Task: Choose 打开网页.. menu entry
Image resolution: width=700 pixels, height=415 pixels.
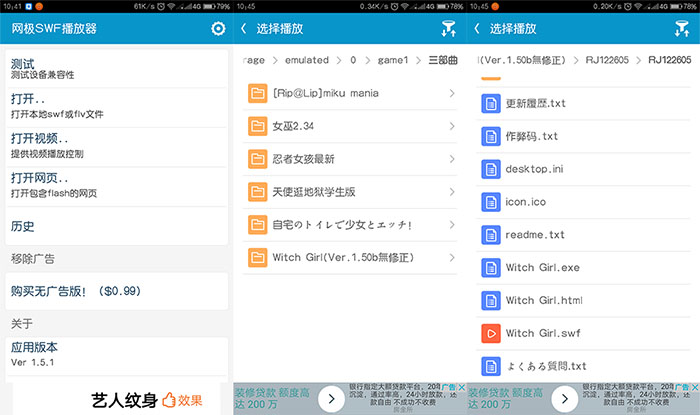Action: click(117, 187)
